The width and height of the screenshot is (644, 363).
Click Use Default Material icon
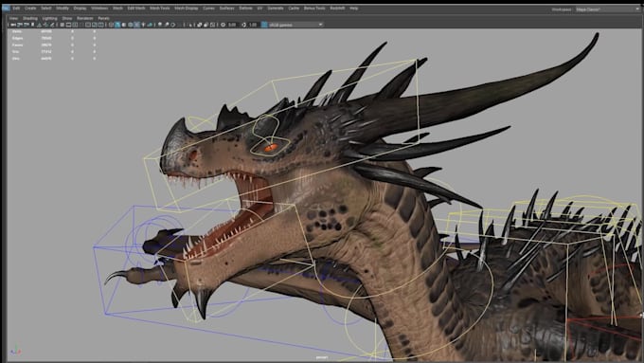[124, 25]
